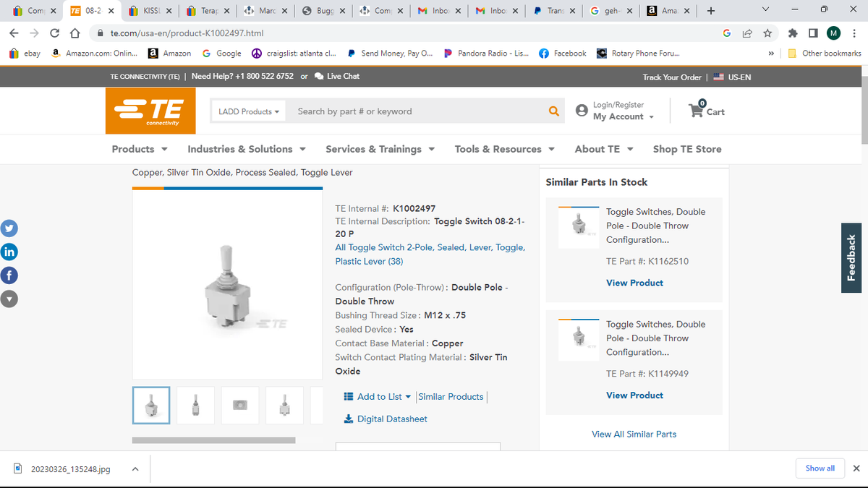
Task: Select the fourth product thumbnail
Action: click(x=284, y=405)
